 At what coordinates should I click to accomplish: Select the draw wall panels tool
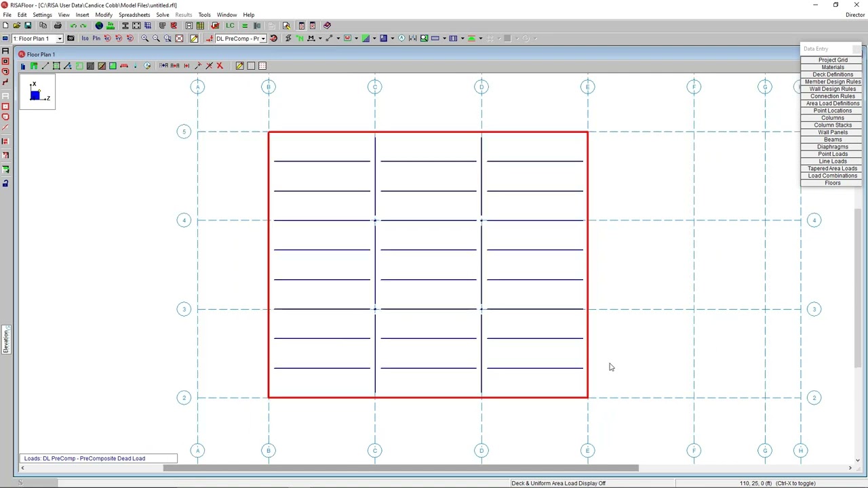33,66
